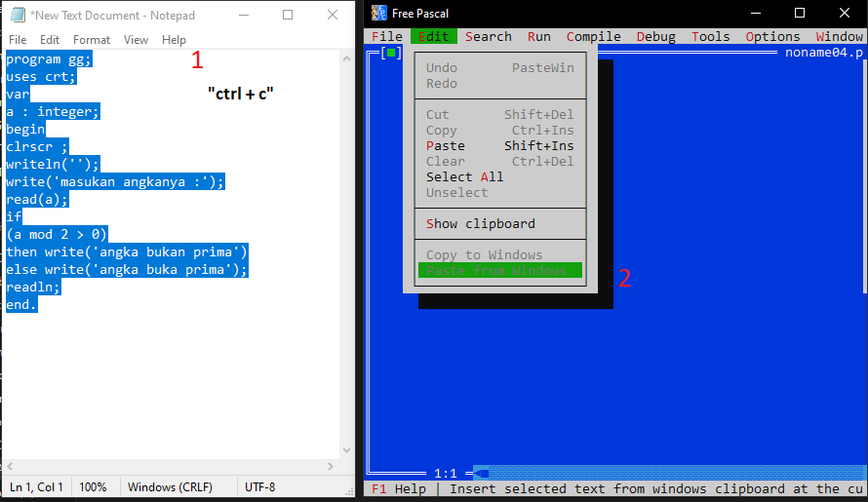Screen dimensions: 868x502
Task: Click 'Ln 1, Col 1' in Notepad status bar
Action: click(x=36, y=487)
